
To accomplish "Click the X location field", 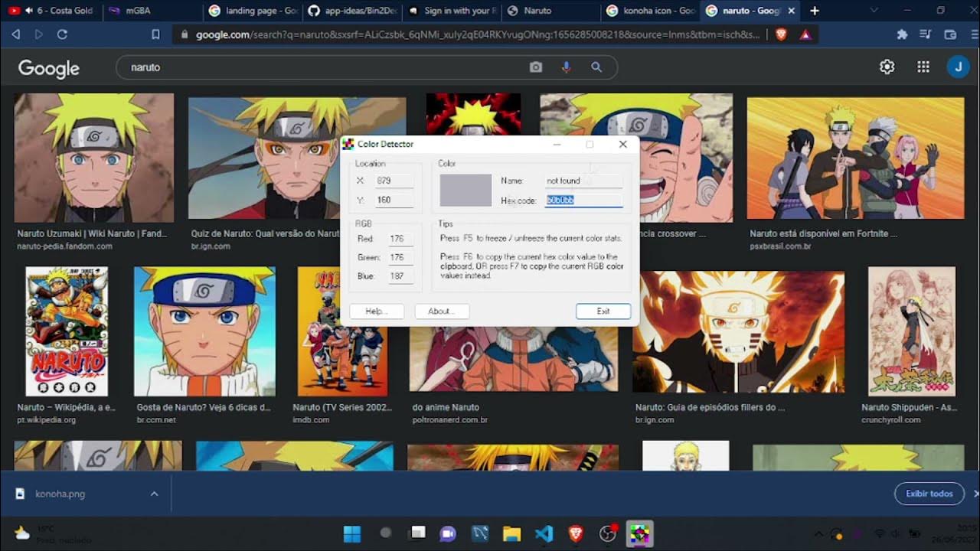I will coord(394,181).
